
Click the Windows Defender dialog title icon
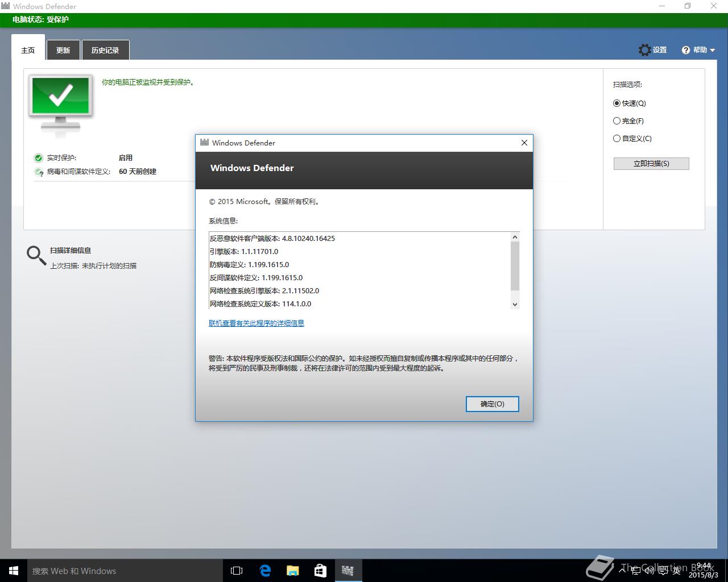(204, 143)
